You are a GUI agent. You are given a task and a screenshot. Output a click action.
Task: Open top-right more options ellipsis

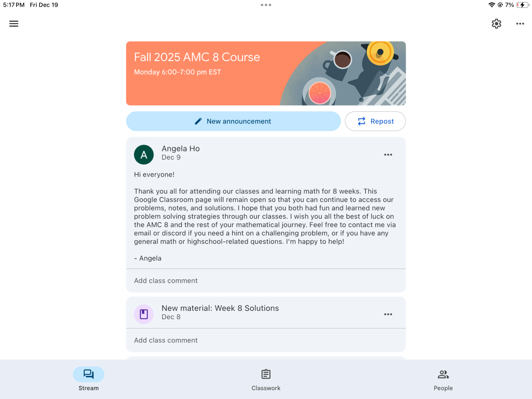coord(520,24)
